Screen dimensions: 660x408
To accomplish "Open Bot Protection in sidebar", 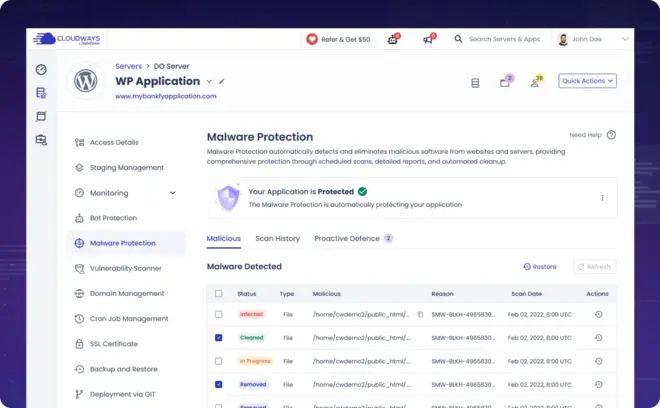I will coord(113,218).
